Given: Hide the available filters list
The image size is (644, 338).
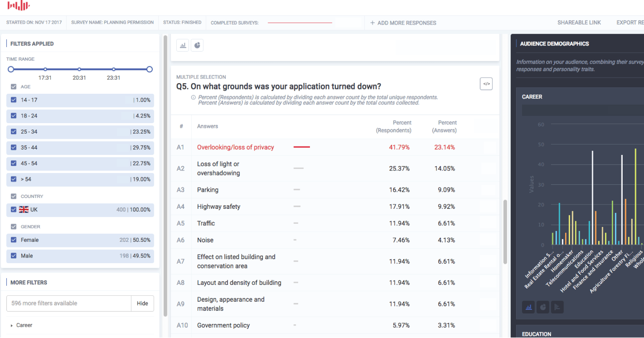Looking at the screenshot, I should (x=142, y=303).
